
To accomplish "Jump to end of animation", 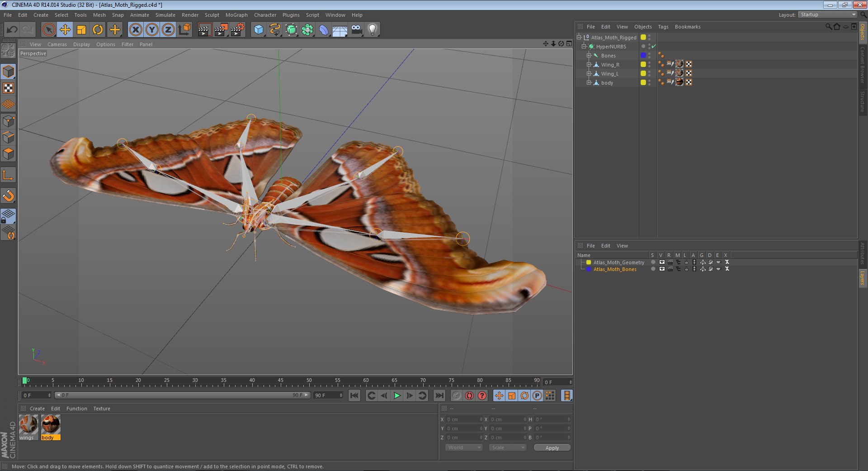I will pyautogui.click(x=439, y=395).
